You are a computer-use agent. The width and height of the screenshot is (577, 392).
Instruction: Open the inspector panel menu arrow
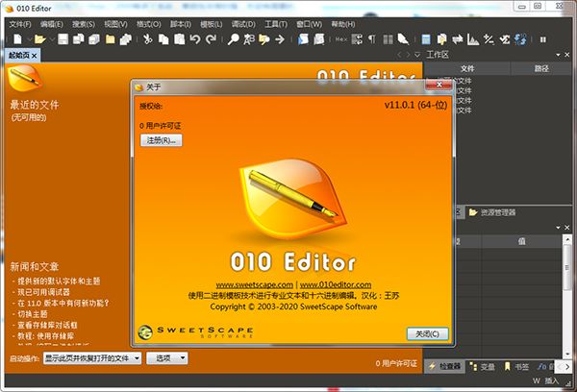pyautogui.click(x=558, y=228)
